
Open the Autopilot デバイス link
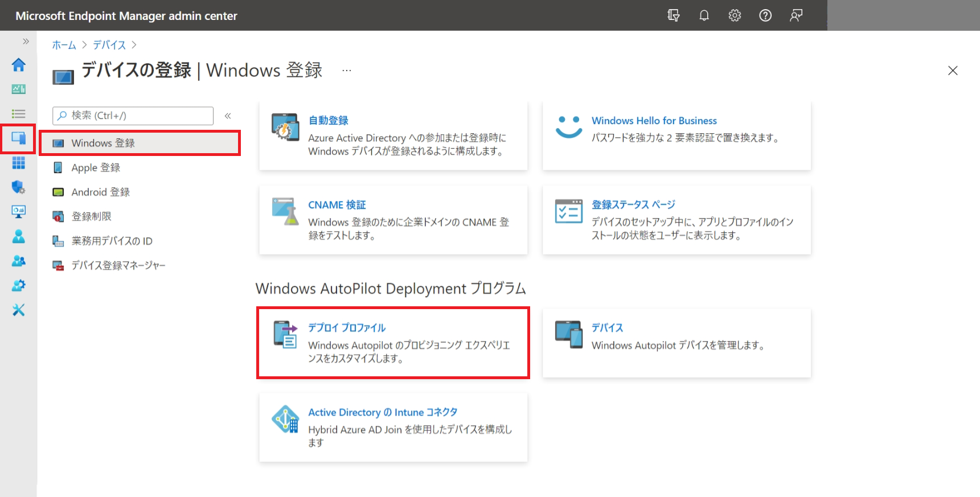pyautogui.click(x=607, y=327)
